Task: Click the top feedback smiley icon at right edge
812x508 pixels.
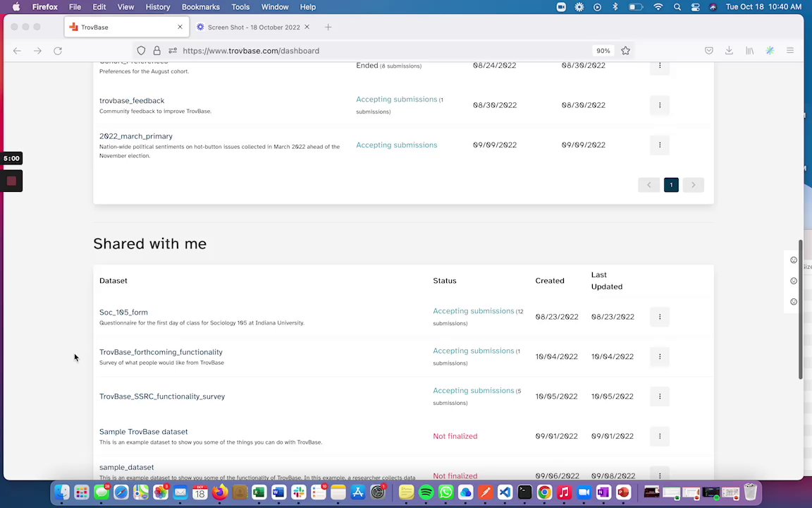Action: (x=794, y=260)
